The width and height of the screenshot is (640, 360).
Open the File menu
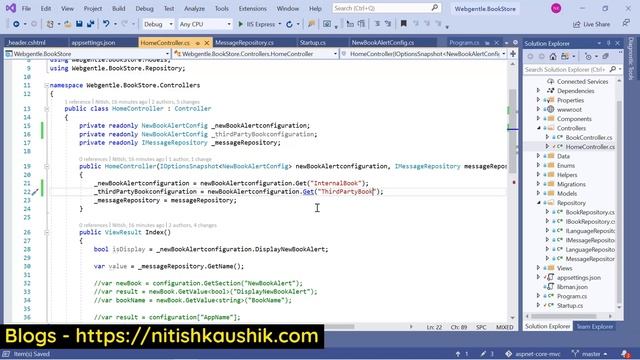click(x=26, y=9)
